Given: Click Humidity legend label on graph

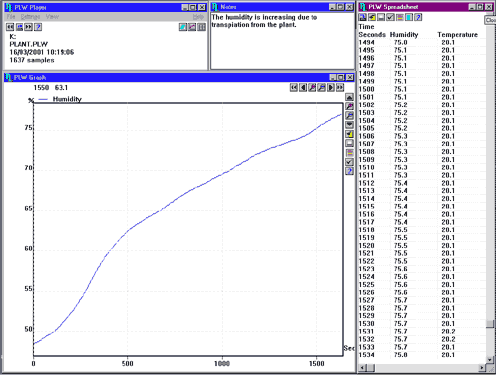Looking at the screenshot, I should (67, 99).
